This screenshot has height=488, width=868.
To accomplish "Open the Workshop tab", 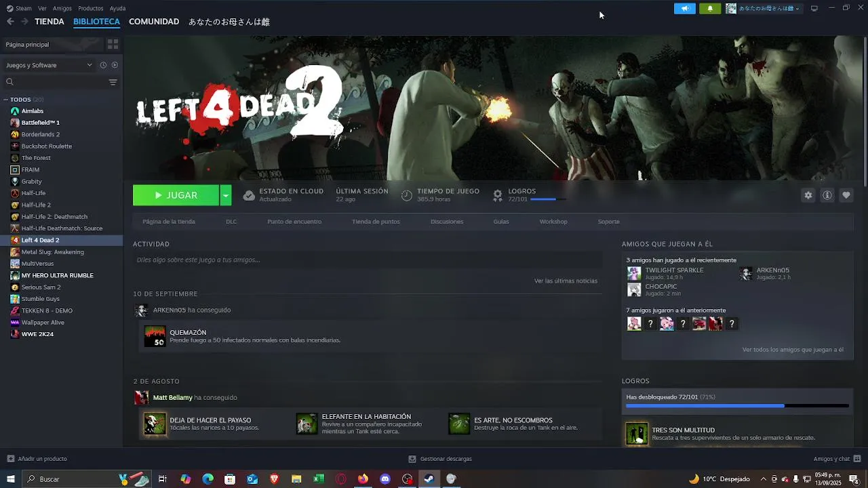I will pyautogui.click(x=553, y=222).
